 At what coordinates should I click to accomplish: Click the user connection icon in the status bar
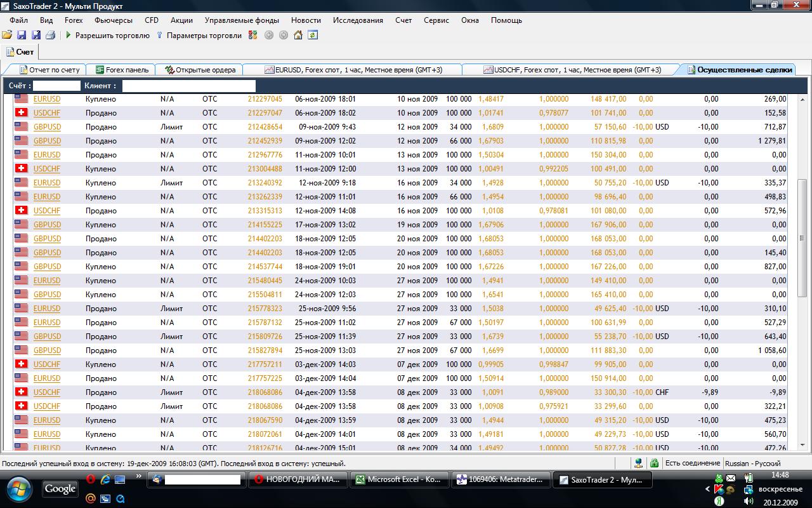639,464
